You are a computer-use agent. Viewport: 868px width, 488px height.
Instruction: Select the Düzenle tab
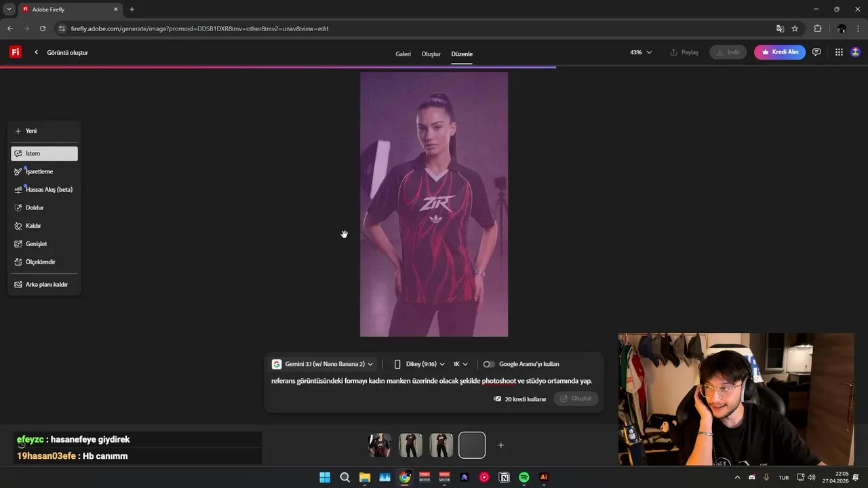pos(462,54)
